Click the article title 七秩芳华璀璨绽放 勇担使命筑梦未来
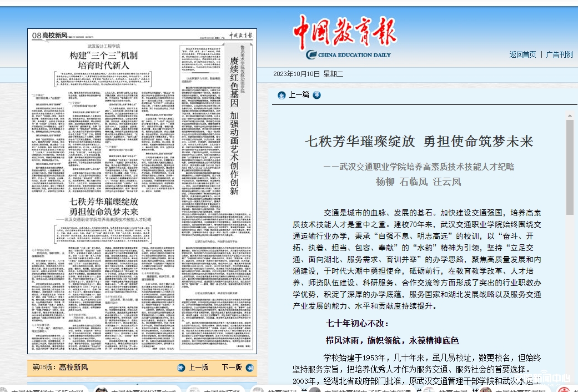The image size is (578, 392). point(419,142)
